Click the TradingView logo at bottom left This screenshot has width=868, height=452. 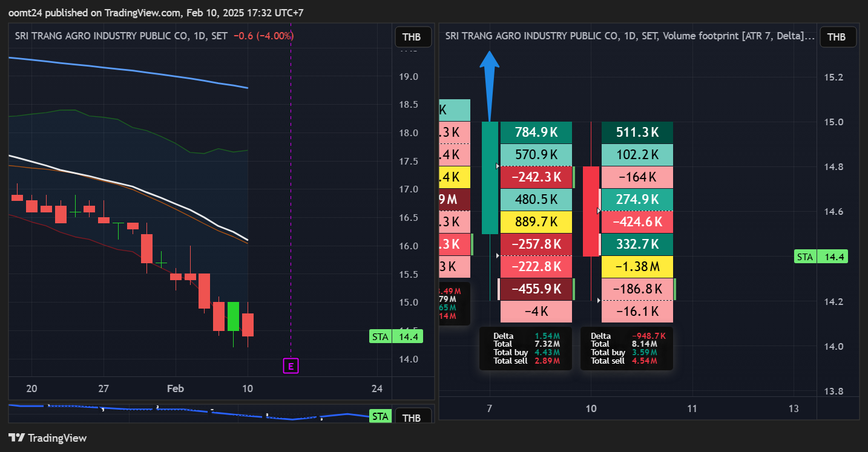tap(48, 437)
